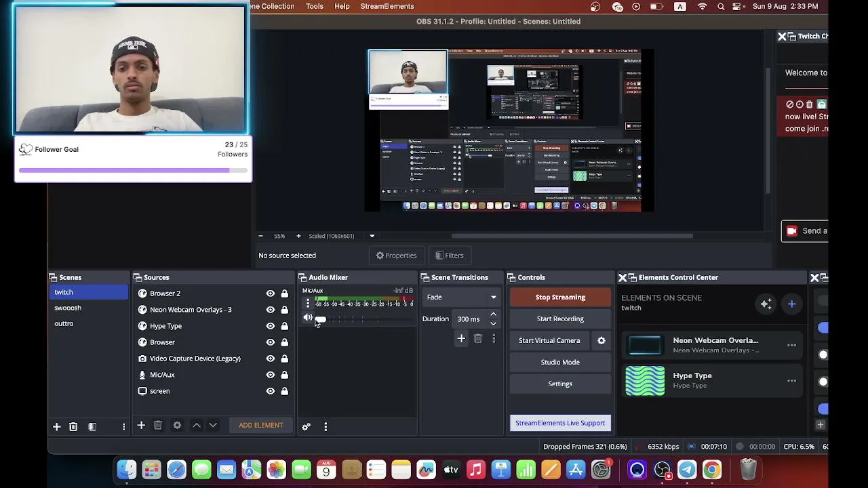Toggle visibility of Hype Type source

click(x=271, y=326)
